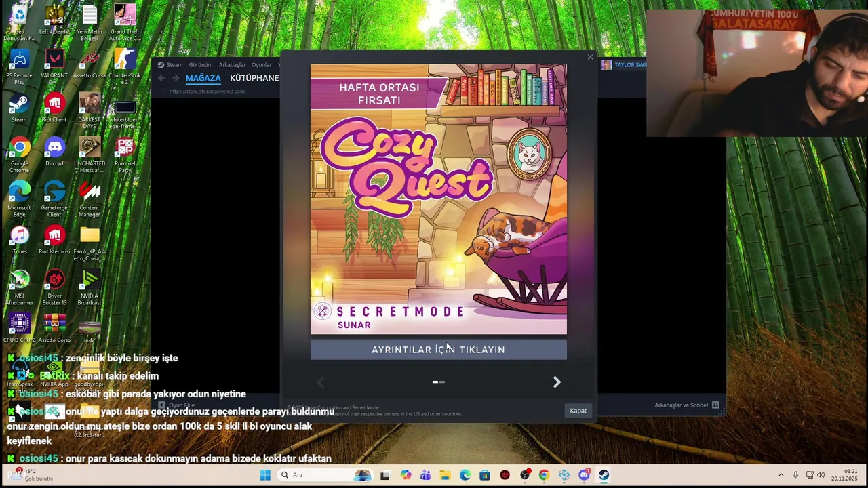Click the Steam icon in the taskbar
Image resolution: width=868 pixels, height=488 pixels.
click(x=604, y=475)
